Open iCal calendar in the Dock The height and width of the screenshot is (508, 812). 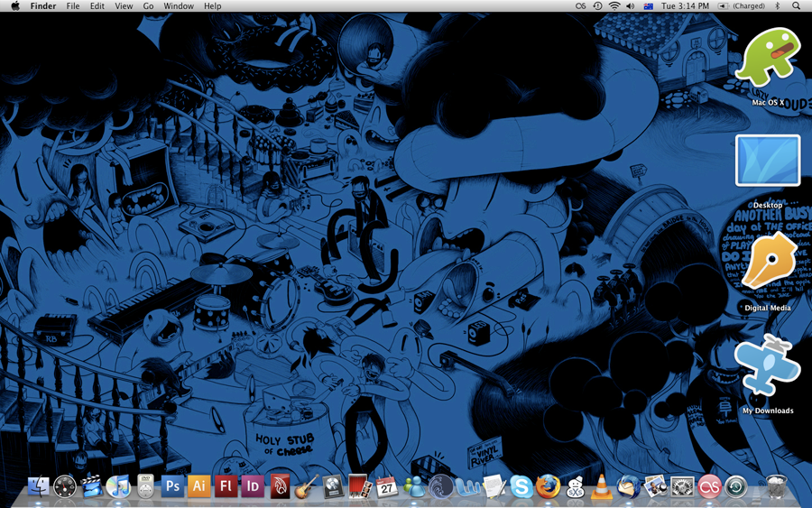pyautogui.click(x=387, y=486)
